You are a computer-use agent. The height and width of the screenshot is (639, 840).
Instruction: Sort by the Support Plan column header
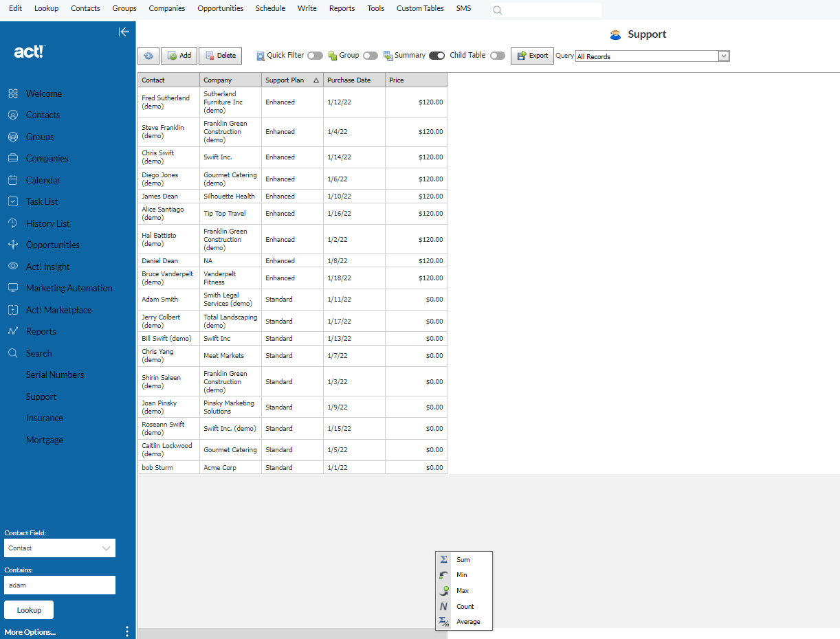[x=285, y=80]
